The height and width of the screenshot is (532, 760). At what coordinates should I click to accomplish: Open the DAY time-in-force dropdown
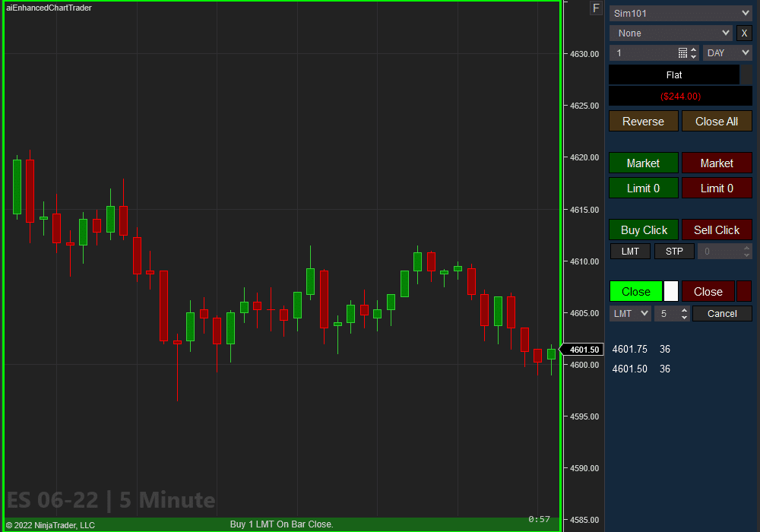tap(727, 52)
